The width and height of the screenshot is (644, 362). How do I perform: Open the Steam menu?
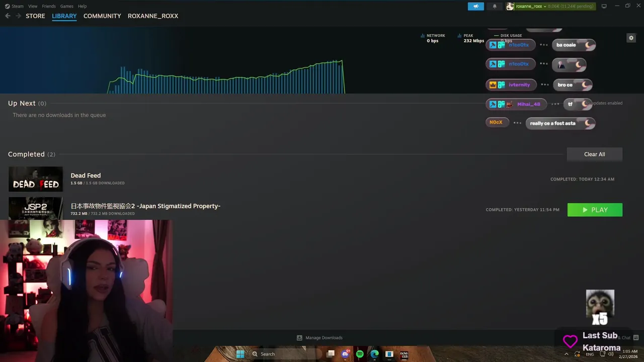[14, 6]
